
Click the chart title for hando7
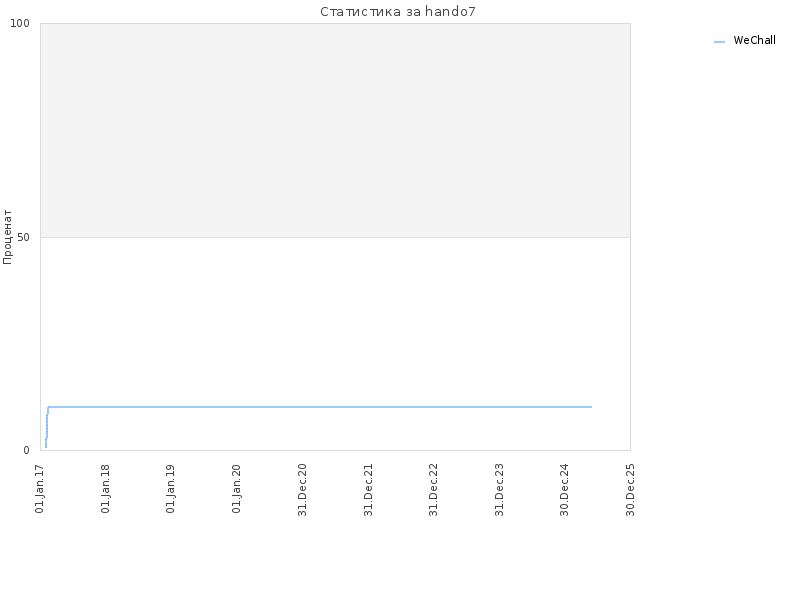click(x=398, y=12)
